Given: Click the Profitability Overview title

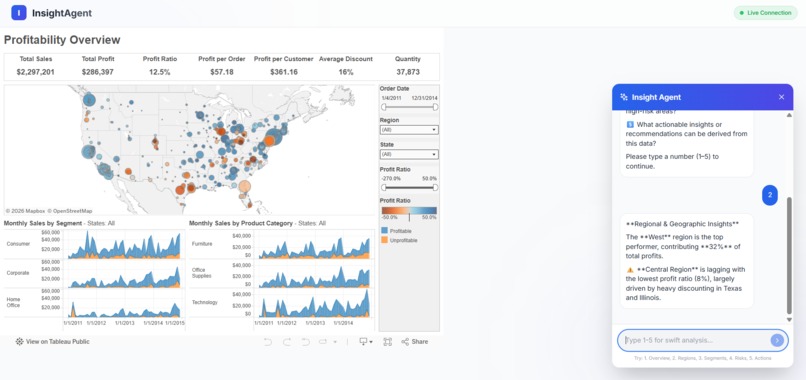Looking at the screenshot, I should [62, 40].
